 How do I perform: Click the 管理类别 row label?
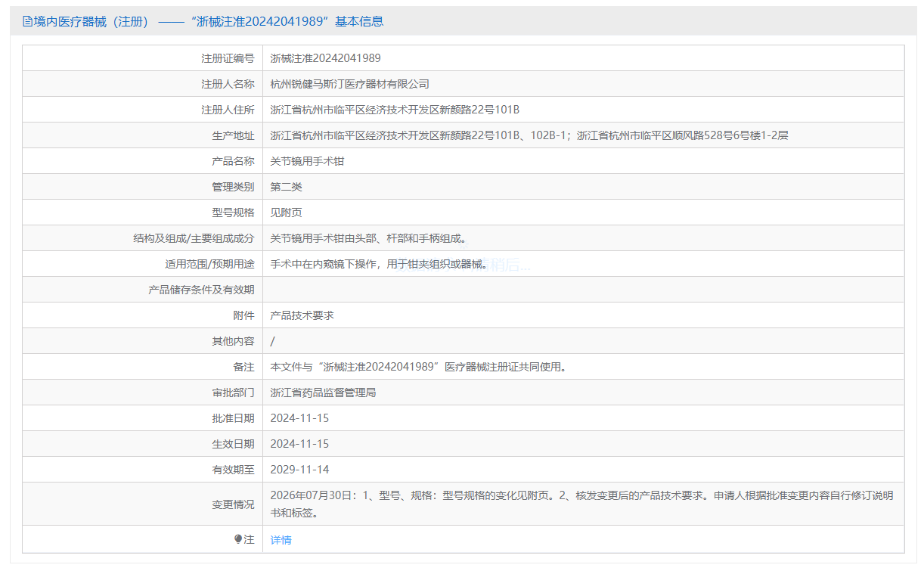pos(233,187)
